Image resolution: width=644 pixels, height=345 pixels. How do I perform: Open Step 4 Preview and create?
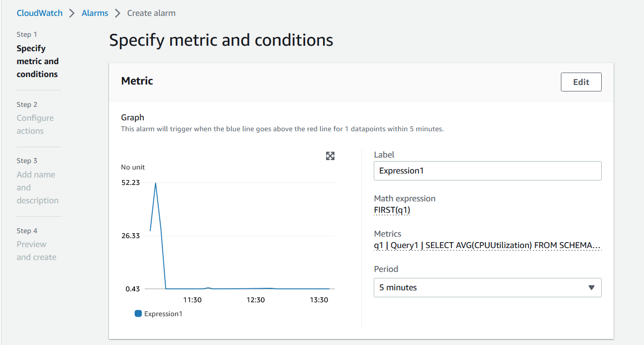[36, 251]
